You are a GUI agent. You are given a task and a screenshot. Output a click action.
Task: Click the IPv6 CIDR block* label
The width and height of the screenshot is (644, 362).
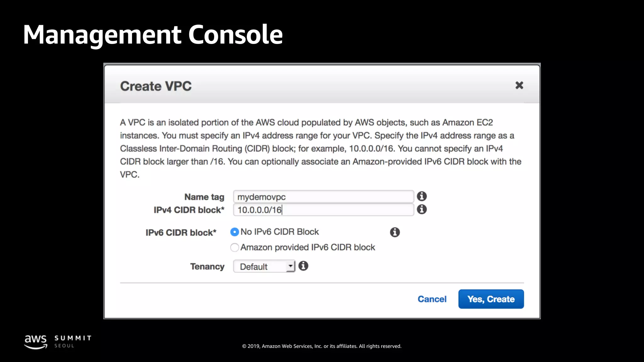[181, 233]
